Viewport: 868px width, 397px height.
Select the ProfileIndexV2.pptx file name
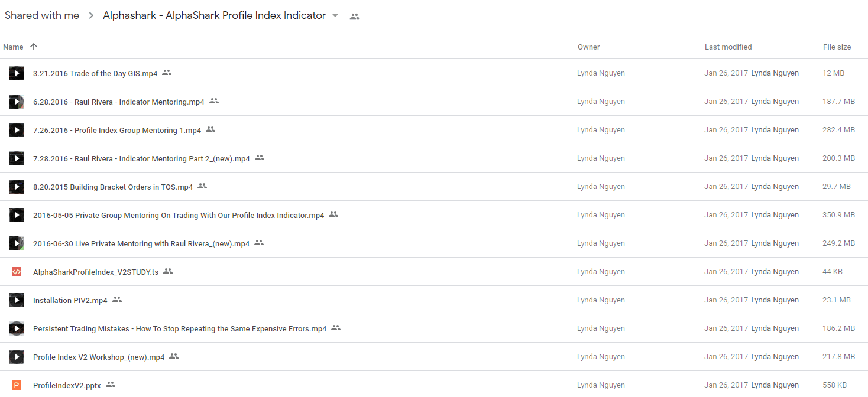tap(67, 386)
